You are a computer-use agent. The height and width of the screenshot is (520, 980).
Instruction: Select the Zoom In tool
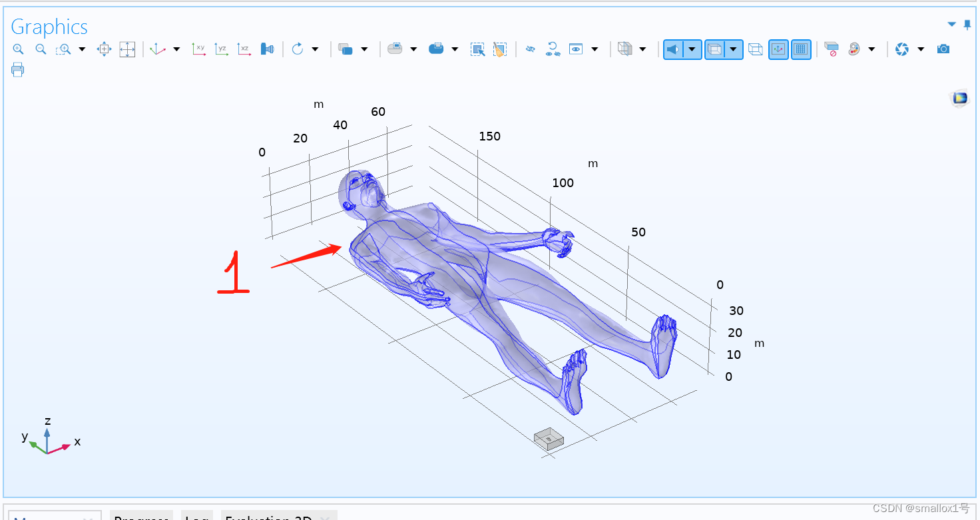click(x=18, y=49)
